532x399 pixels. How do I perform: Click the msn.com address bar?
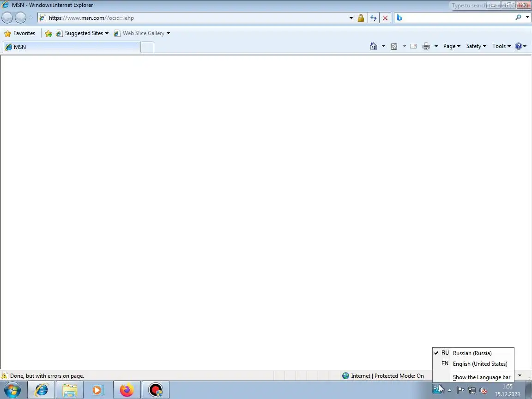tap(193, 18)
